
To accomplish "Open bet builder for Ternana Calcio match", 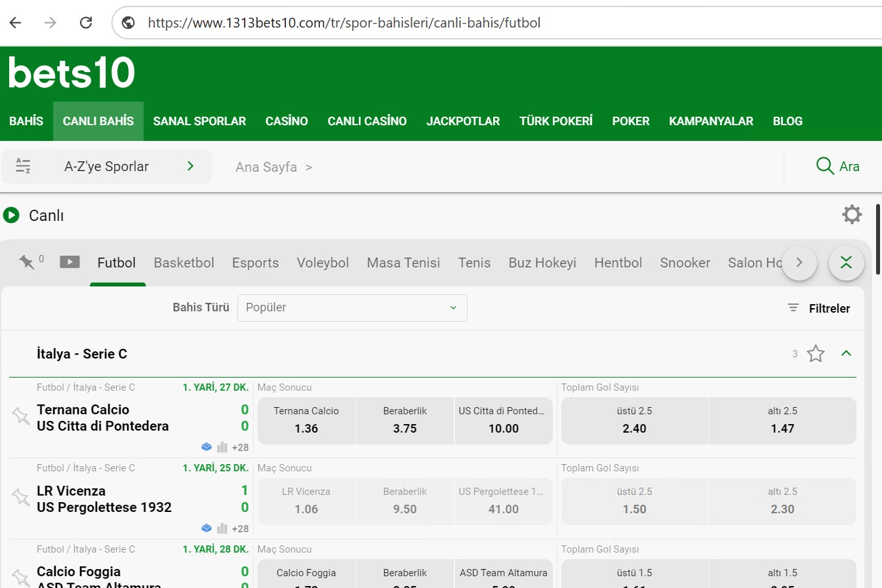I will pyautogui.click(x=207, y=447).
